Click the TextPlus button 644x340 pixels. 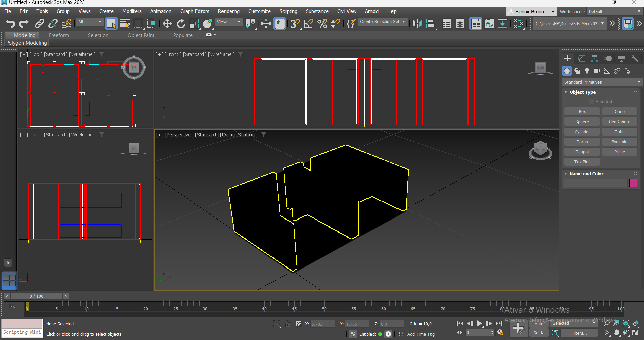click(x=582, y=162)
